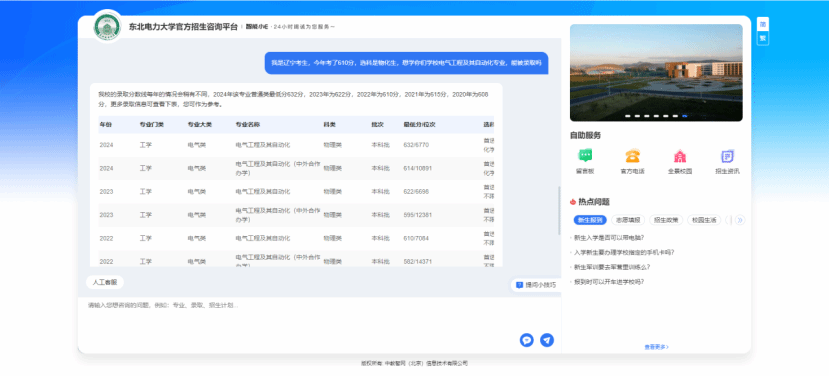Image resolution: width=830 pixels, height=376 pixels.
Task: Click the 人工客服 human service button
Action: pos(105,282)
